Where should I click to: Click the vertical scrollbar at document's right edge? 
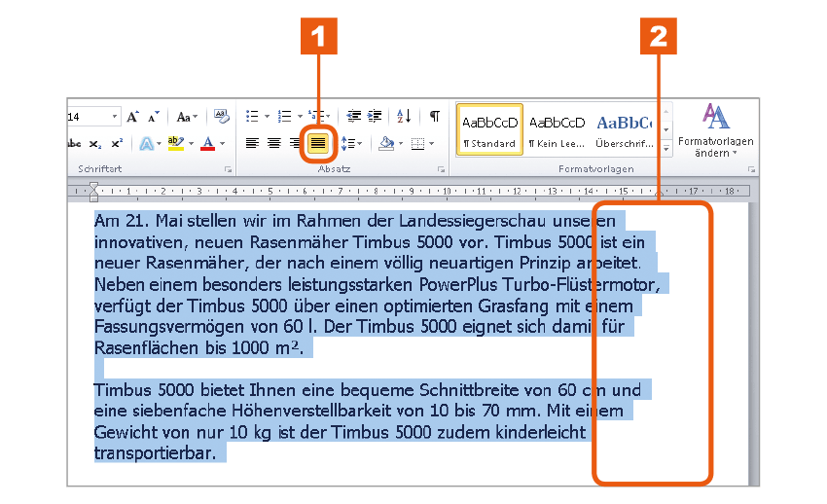(x=753, y=343)
